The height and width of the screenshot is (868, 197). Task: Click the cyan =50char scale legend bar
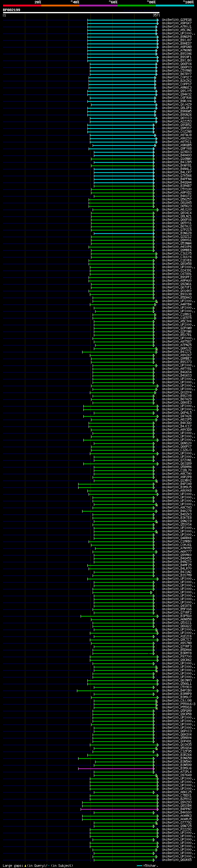tap(139, 866)
